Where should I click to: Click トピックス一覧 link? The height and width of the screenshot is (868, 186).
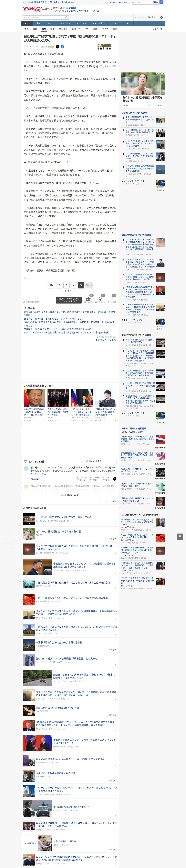[155, 29]
